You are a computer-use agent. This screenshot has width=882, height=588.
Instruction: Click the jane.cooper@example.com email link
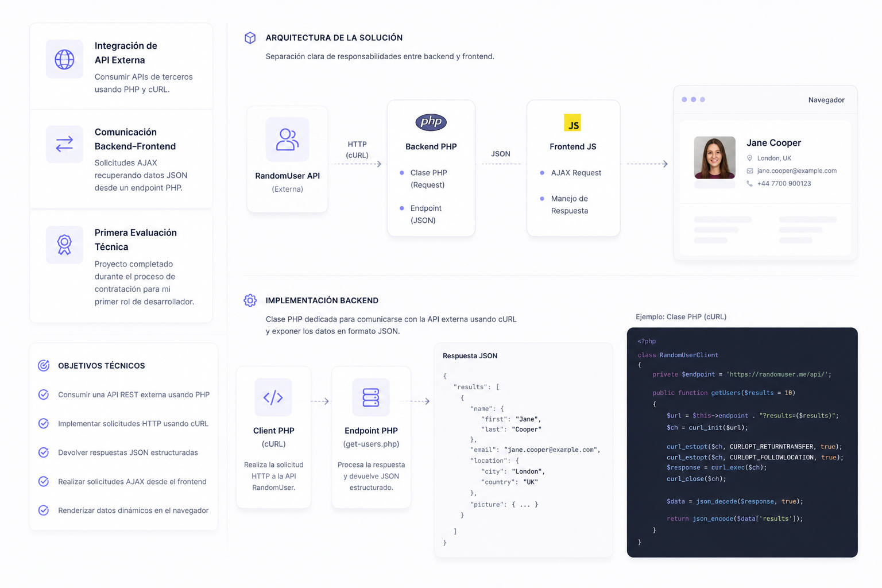(796, 171)
